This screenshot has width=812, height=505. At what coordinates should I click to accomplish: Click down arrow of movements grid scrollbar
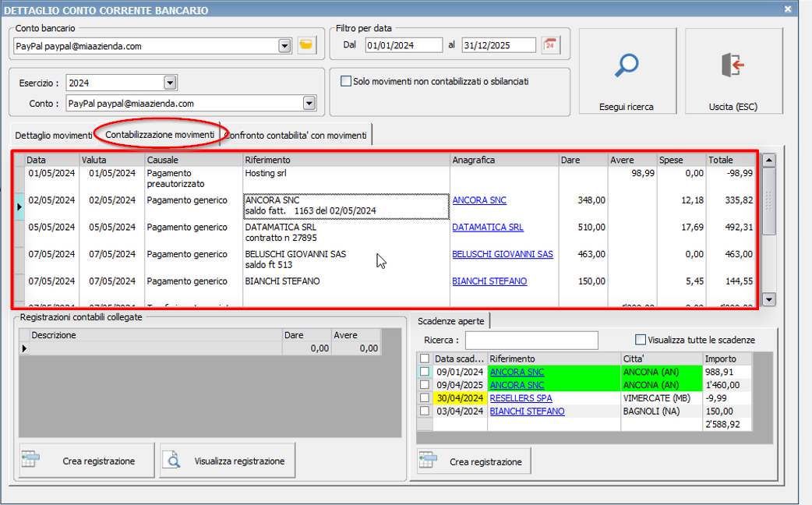click(769, 299)
